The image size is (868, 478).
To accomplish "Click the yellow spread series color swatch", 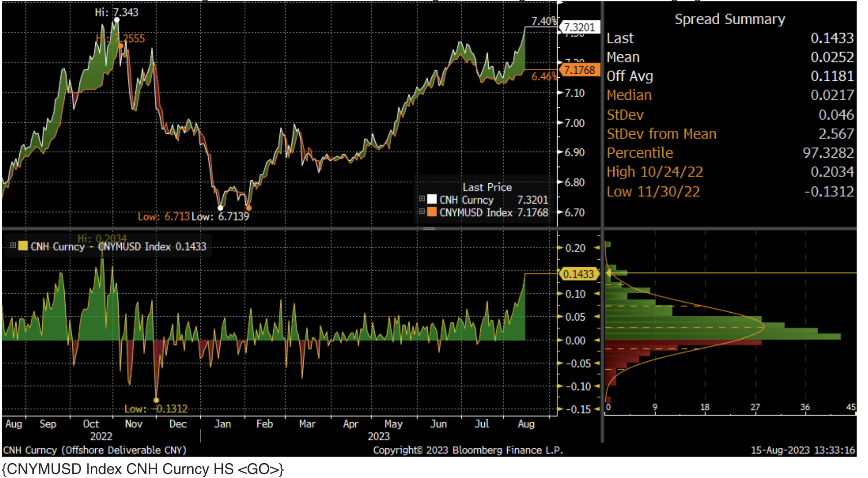I will (23, 246).
